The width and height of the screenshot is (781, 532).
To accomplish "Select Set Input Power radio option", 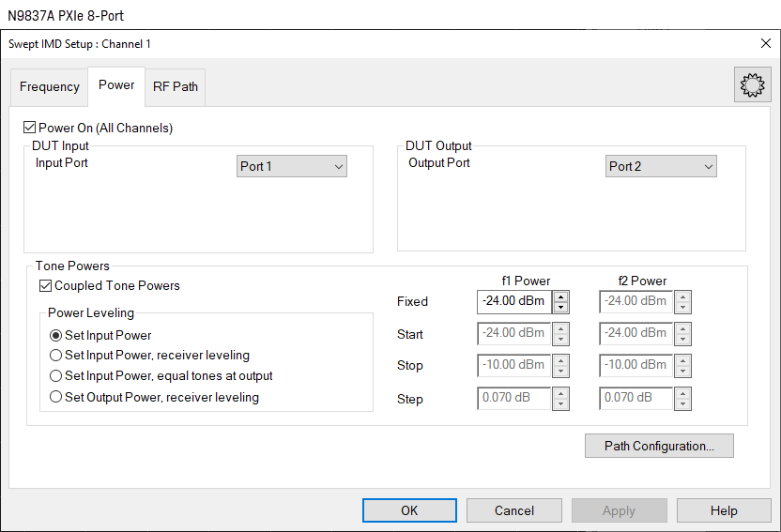I will tap(56, 335).
